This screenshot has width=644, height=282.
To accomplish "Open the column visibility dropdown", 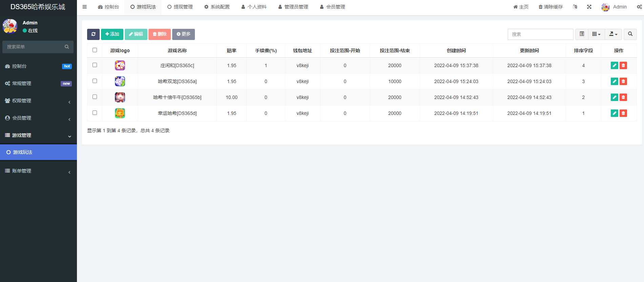I will coord(596,34).
